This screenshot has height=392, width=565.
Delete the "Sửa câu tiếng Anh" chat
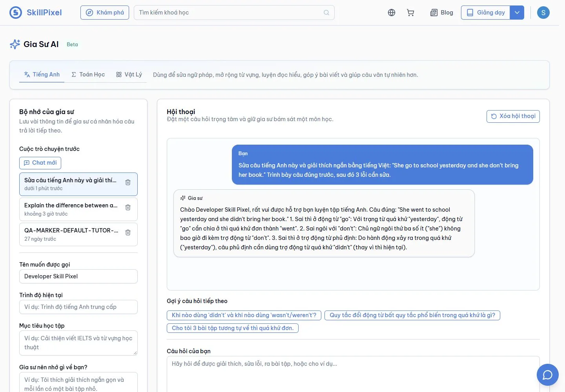(128, 182)
